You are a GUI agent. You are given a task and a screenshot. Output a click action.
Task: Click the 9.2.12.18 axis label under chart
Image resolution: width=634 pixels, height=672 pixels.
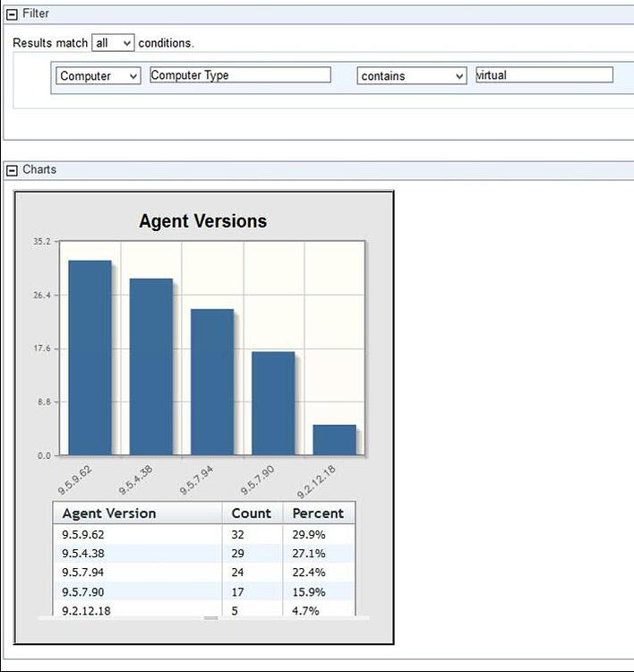click(317, 481)
